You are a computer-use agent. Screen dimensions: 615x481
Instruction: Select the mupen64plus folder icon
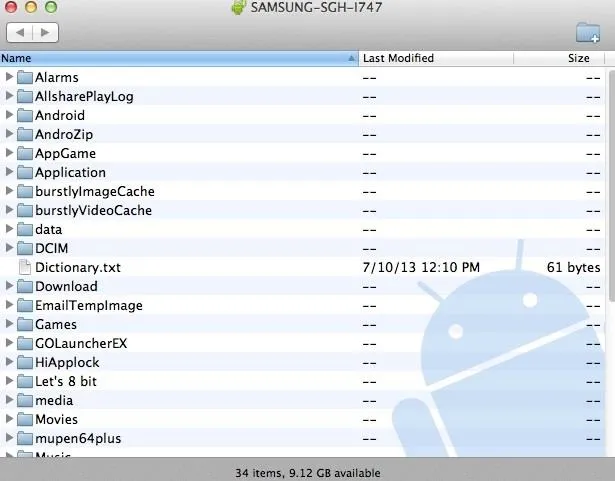(x=25, y=438)
